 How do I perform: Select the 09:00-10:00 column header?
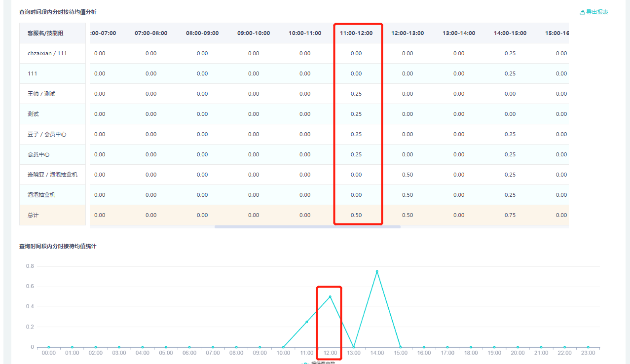coord(254,33)
